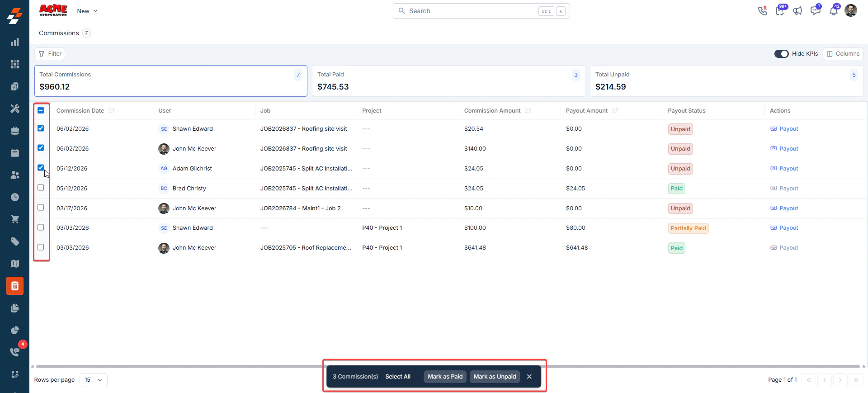Click the Payout Status column header
Viewport: 868px width, 393px height.
click(x=687, y=111)
